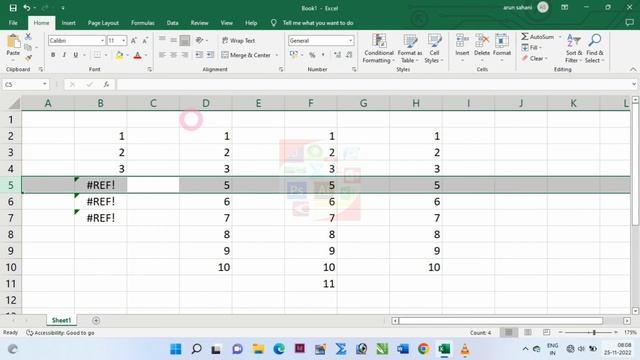This screenshot has width=640, height=360.
Task: Select all cells with corner triangle
Action: click(x=14, y=104)
